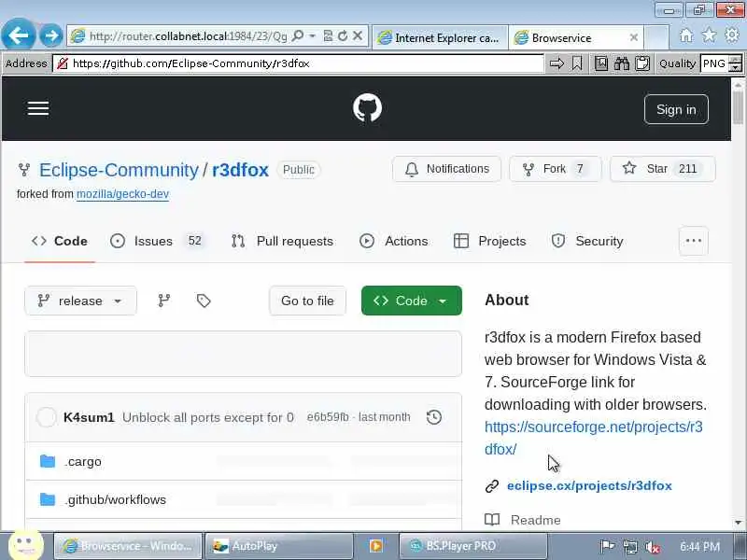Switch to BS.Player PRO in the taskbar
747x560 pixels.
(472, 546)
